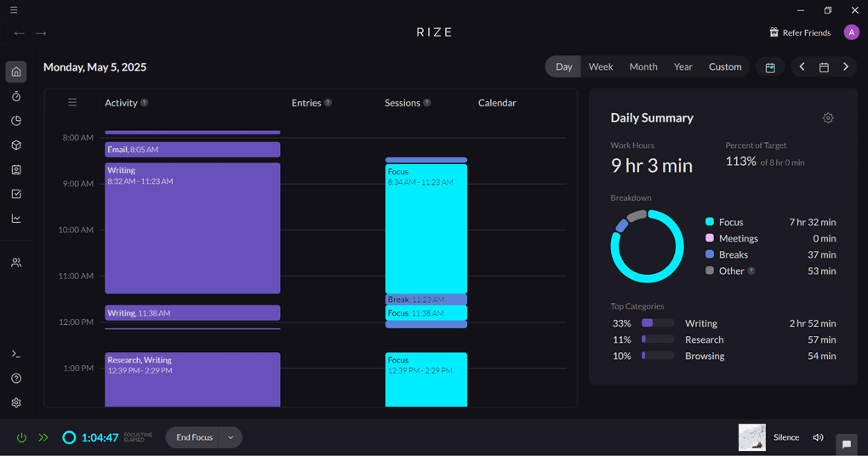The width and height of the screenshot is (868, 456).
Task: Click the green double-arrow skip icon
Action: 43,438
